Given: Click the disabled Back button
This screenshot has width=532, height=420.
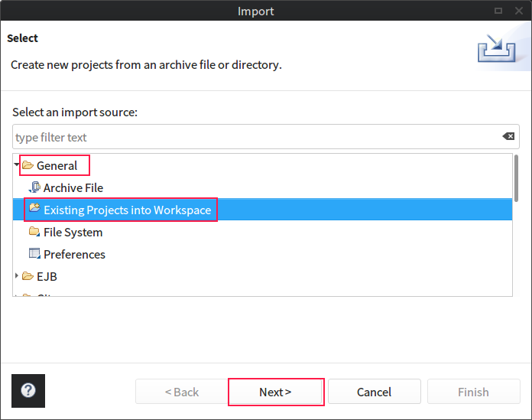Looking at the screenshot, I should point(181,392).
